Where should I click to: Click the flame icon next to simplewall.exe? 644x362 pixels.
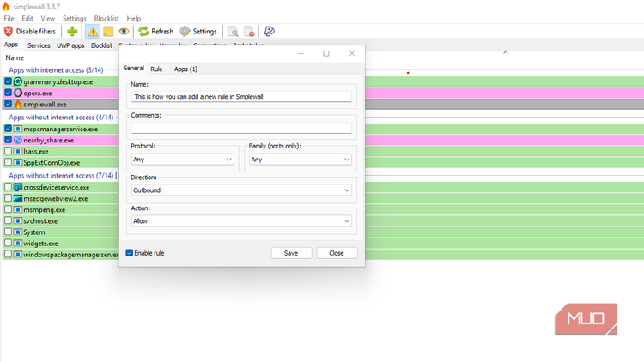pyautogui.click(x=18, y=105)
